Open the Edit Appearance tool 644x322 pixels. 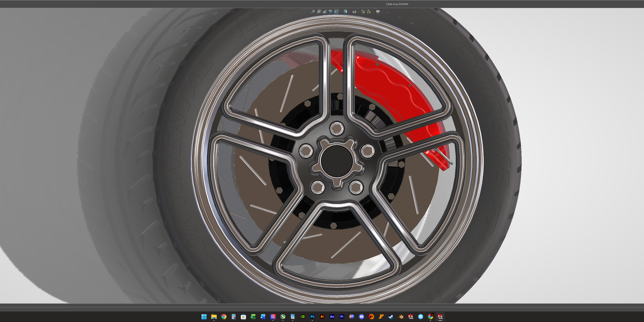pos(363,12)
